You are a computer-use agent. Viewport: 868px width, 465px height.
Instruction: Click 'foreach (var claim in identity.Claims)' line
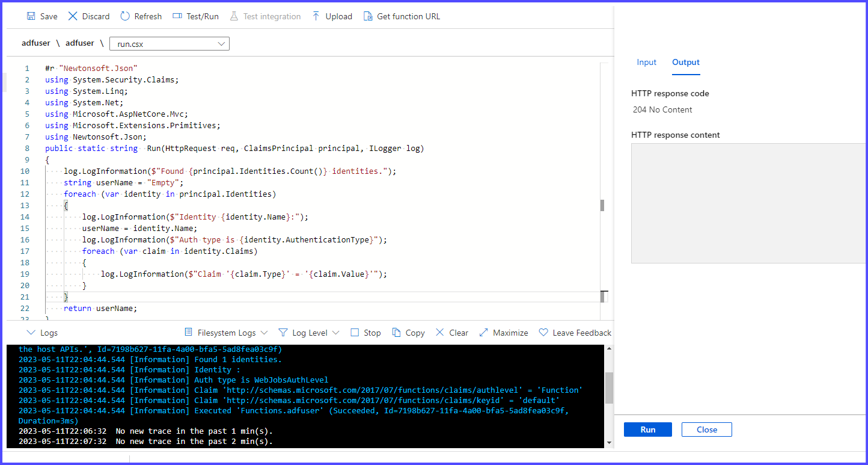tap(170, 251)
